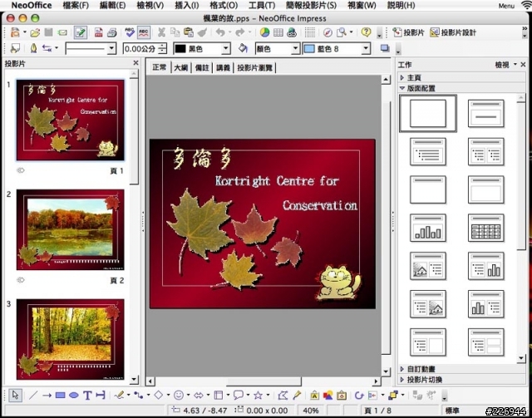Click the Paste clipboard icon
532x418 pixels.
click(189, 32)
